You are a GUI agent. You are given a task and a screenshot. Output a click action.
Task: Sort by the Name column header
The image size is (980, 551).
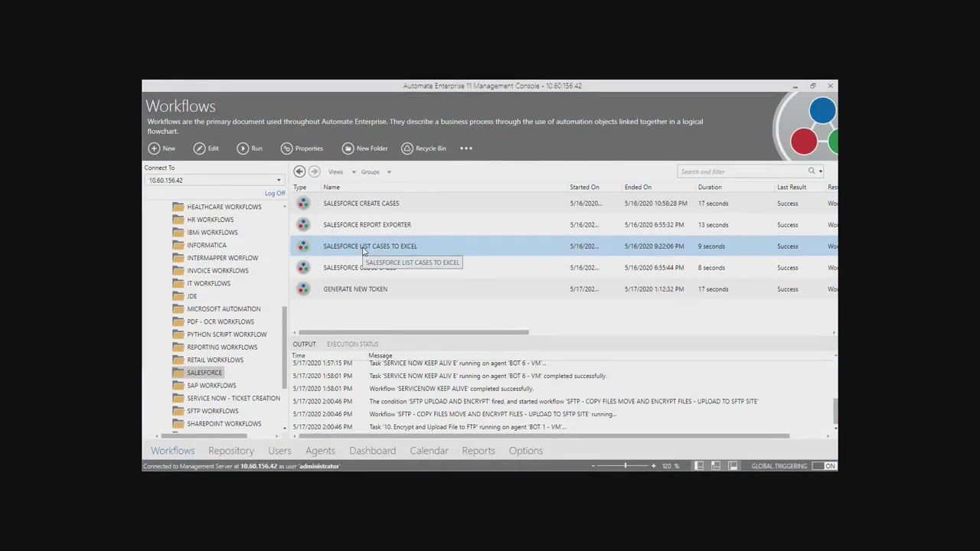click(x=332, y=187)
